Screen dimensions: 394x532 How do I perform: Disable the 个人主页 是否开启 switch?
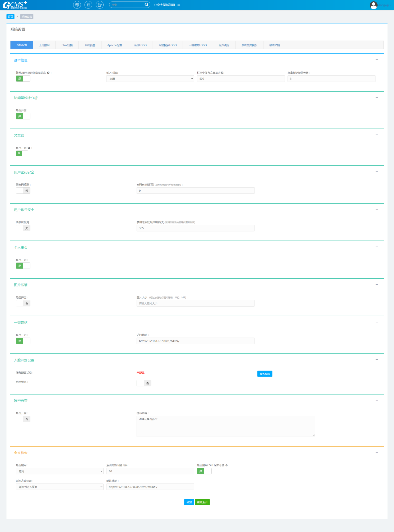coord(23,266)
